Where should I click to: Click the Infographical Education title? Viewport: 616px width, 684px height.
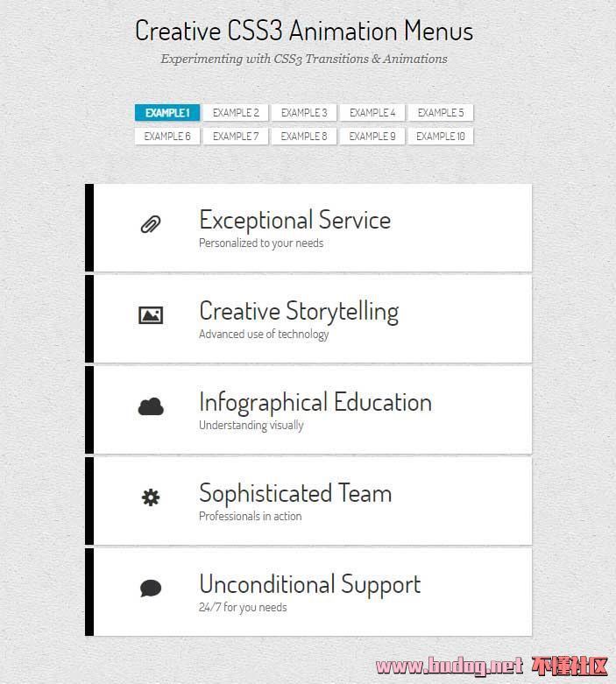(x=315, y=402)
